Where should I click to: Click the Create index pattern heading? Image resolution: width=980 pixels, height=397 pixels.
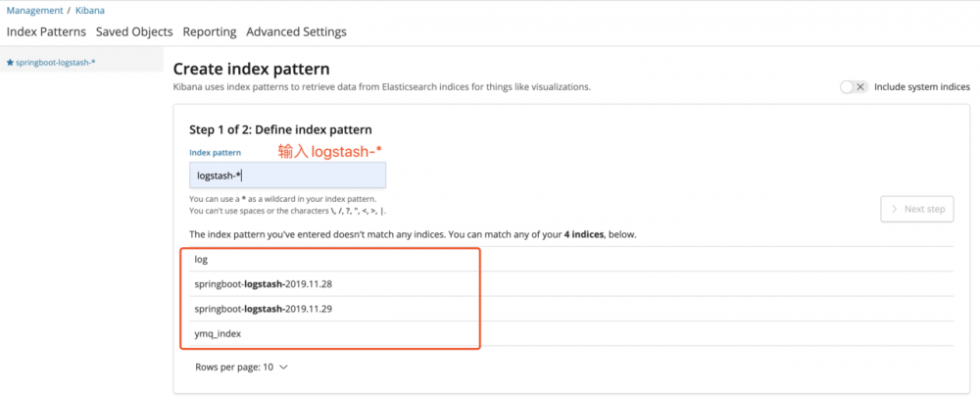click(251, 69)
